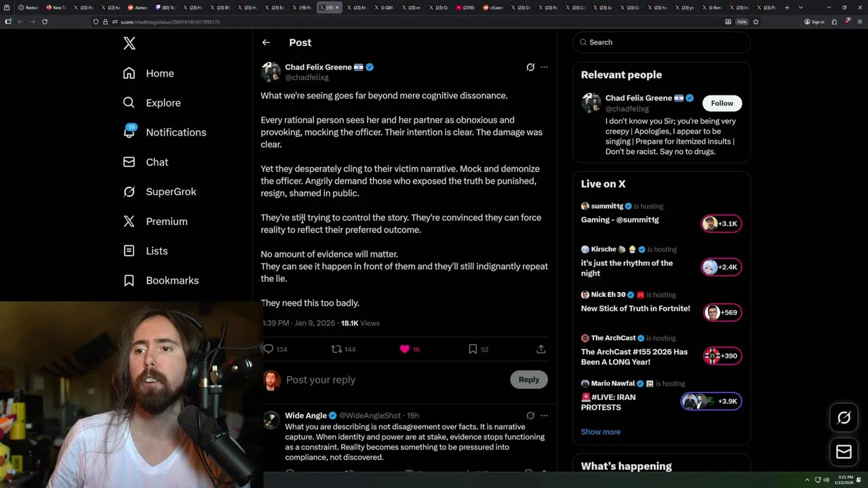Open summit1g Gaming live stream

pyautogui.click(x=620, y=220)
